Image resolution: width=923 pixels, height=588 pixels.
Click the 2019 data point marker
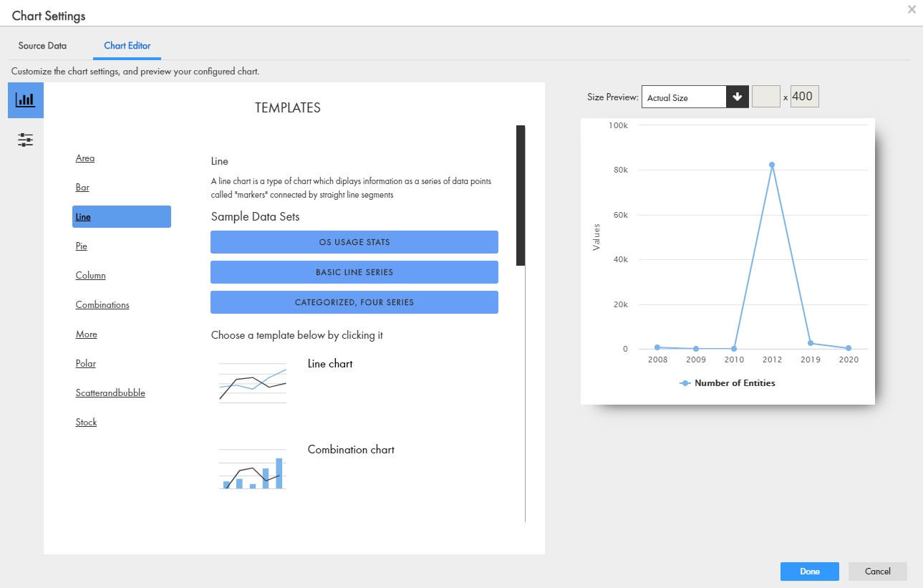tap(811, 343)
